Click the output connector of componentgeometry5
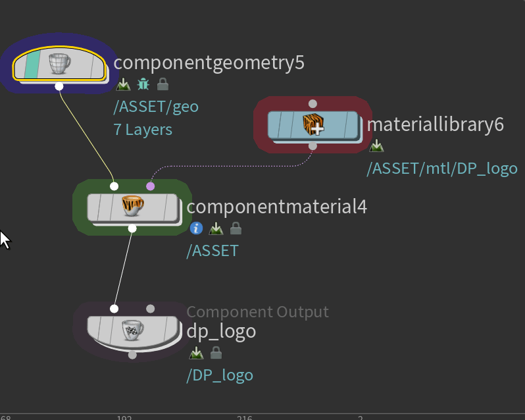 (59, 86)
